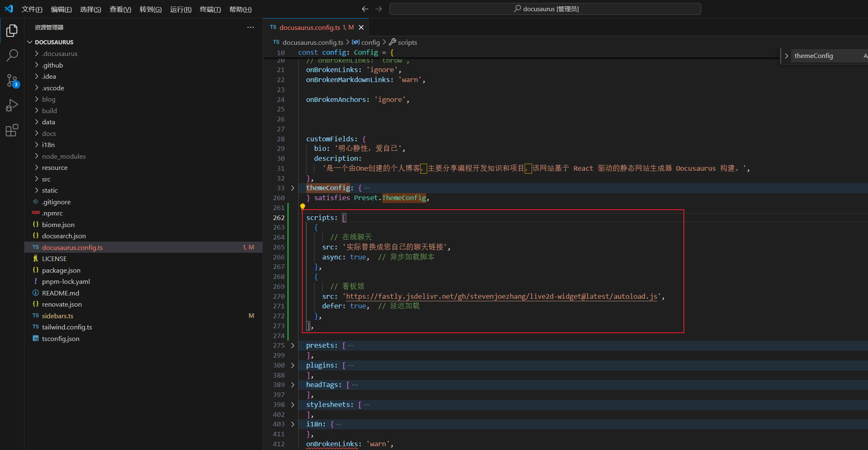Expand the .vscode folder
Viewport: 868px width, 450px height.
143,88
